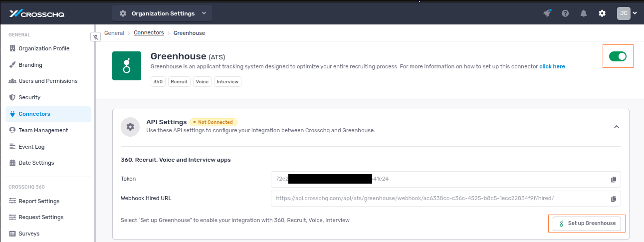
Task: Copy the Webhook Hired URL
Action: 614,199
